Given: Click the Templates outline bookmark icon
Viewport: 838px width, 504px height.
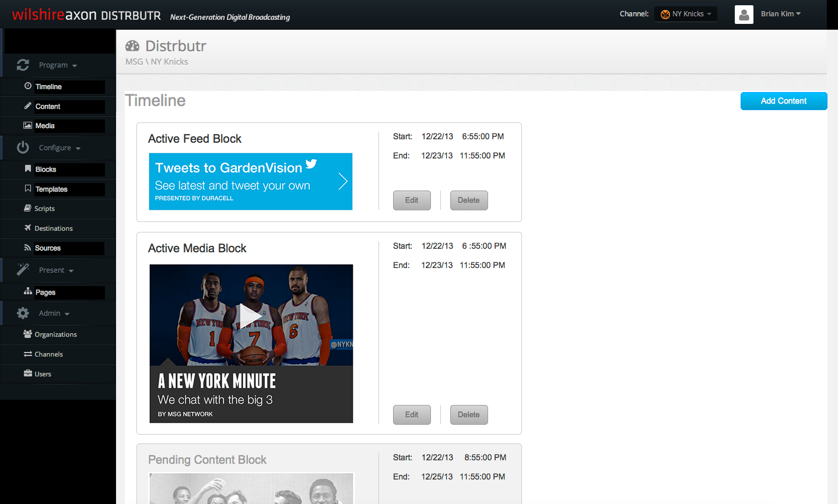Looking at the screenshot, I should pos(27,188).
